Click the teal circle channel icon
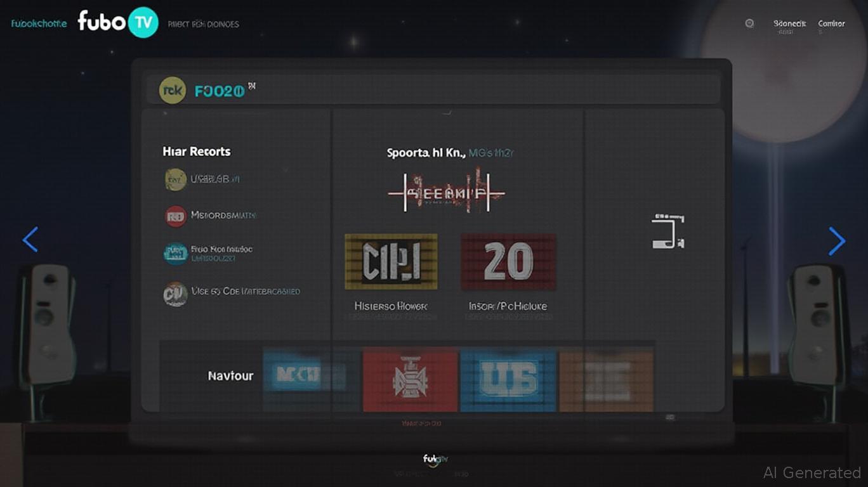This screenshot has width=868, height=487. 176,253
